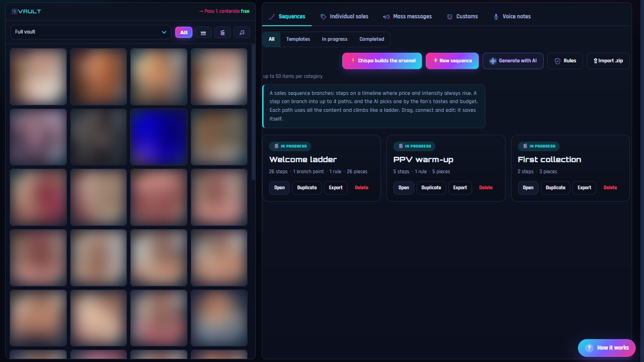Create a New sequence
Image resolution: width=644 pixels, height=362 pixels.
pyautogui.click(x=452, y=61)
